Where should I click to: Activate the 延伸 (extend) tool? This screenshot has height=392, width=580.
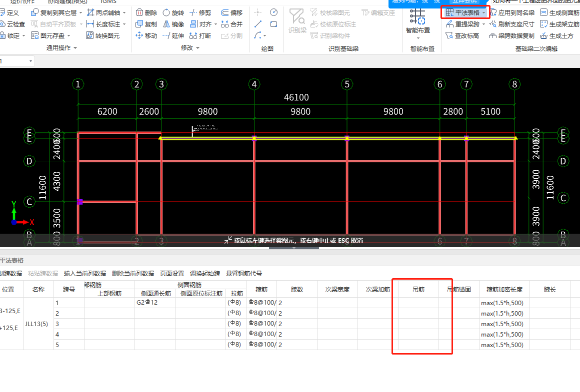click(x=173, y=35)
